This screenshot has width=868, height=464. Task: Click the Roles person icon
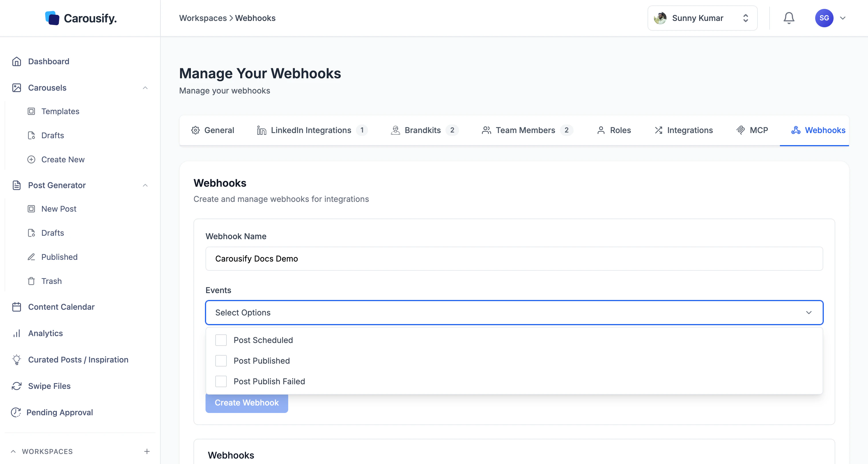tap(601, 130)
